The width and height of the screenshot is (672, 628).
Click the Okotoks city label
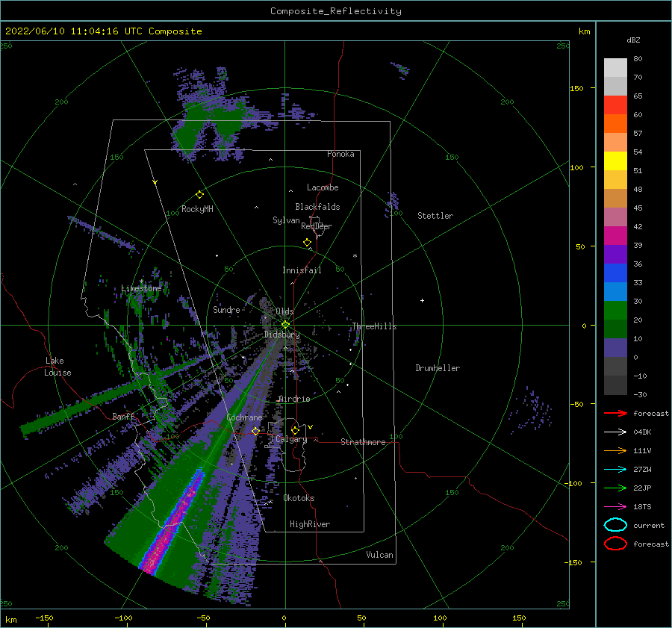tap(299, 498)
